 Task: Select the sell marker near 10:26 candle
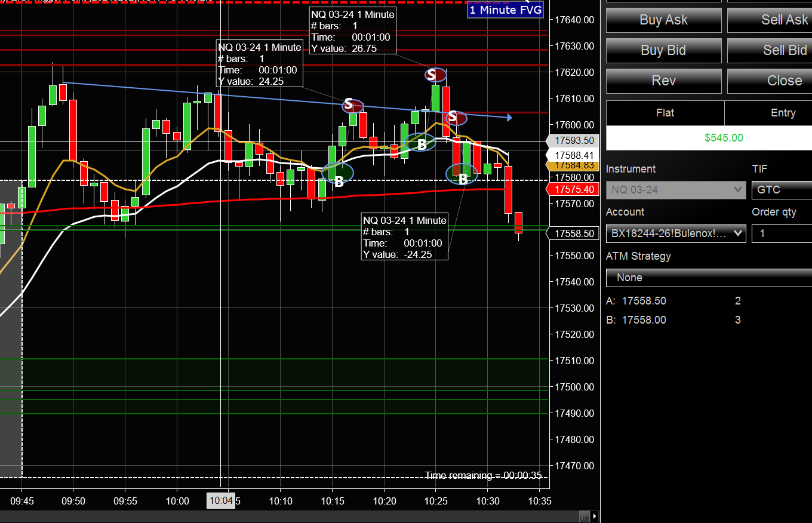(x=456, y=118)
